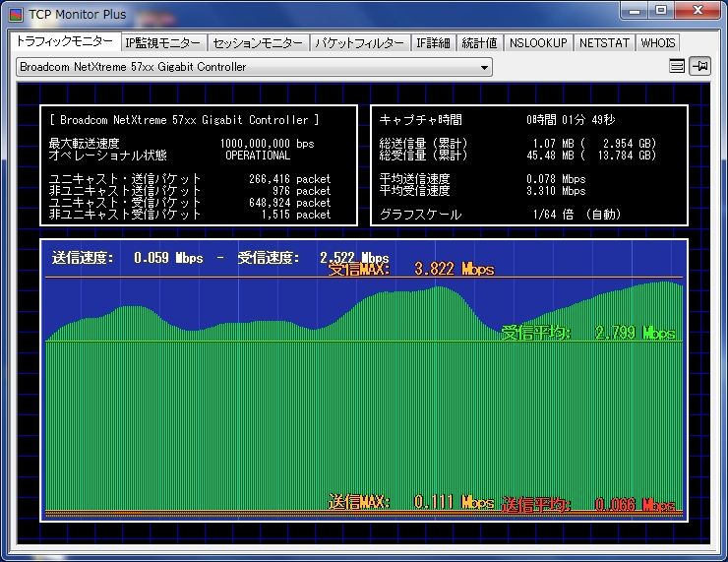Screen dimensions: 728x562
Task: Switch to the NETSTAT tab
Action: 604,43
